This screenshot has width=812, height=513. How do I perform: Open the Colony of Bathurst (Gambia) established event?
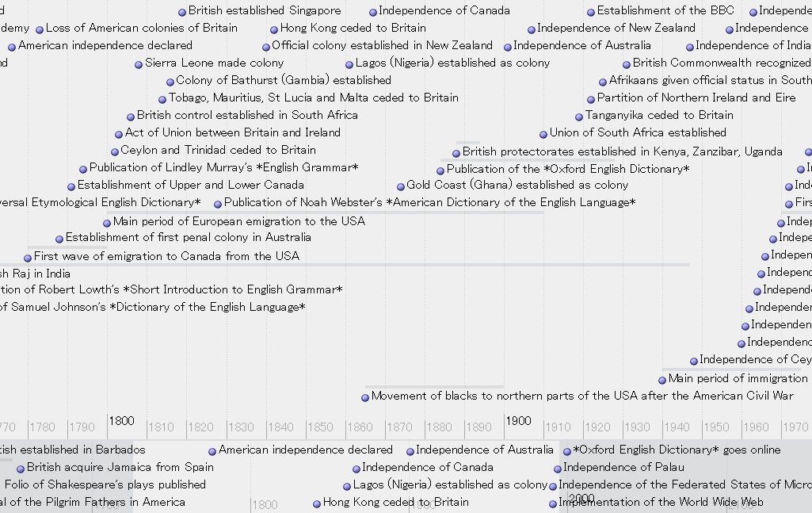coord(283,80)
